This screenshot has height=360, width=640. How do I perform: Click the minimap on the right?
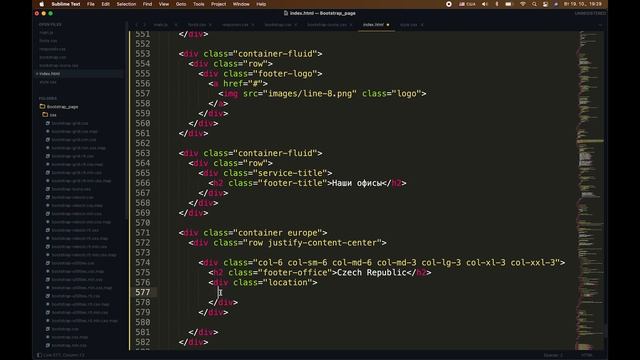click(590, 190)
